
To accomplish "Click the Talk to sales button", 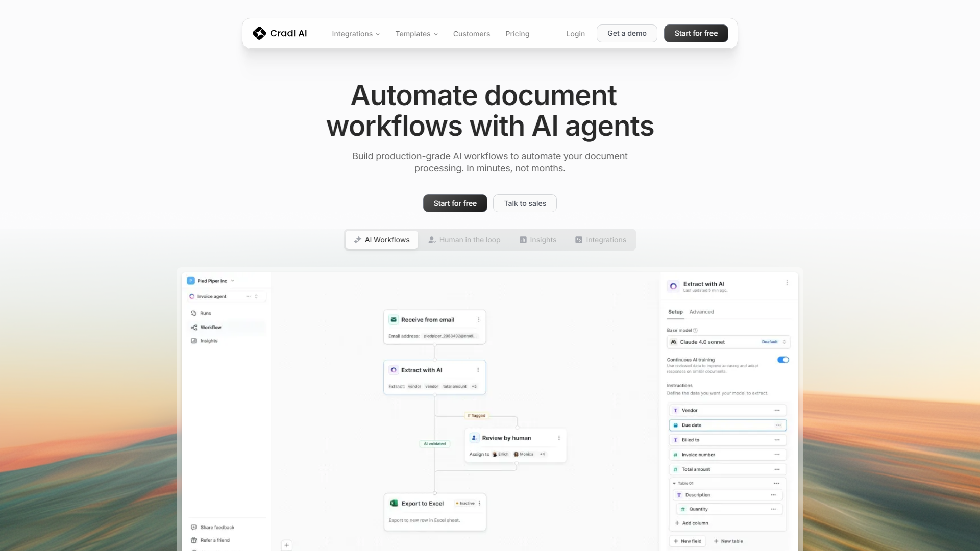I will pyautogui.click(x=525, y=203).
